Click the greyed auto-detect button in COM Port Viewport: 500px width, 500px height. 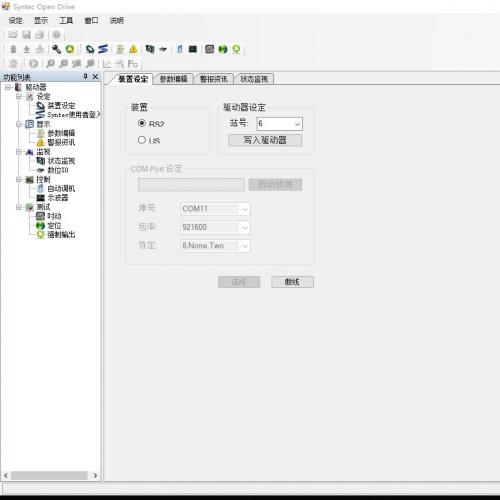pos(275,185)
